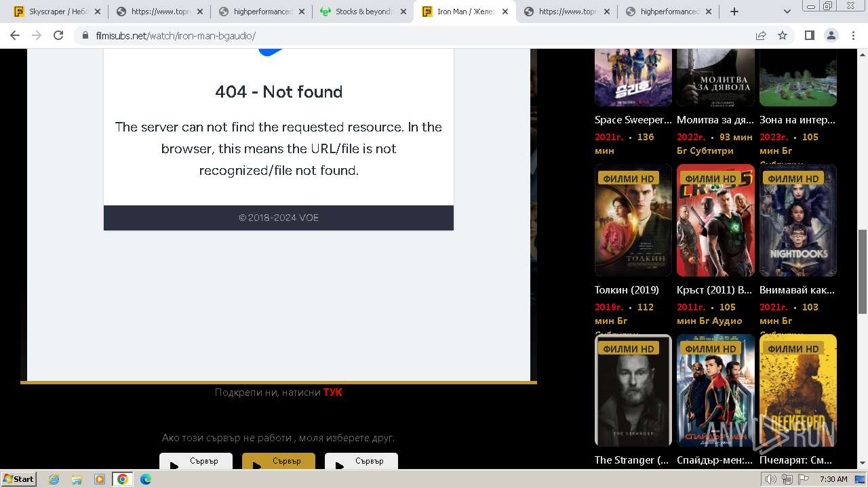868x488 pixels.
Task: Switch to the second https://www.topr tab
Action: coord(566,12)
